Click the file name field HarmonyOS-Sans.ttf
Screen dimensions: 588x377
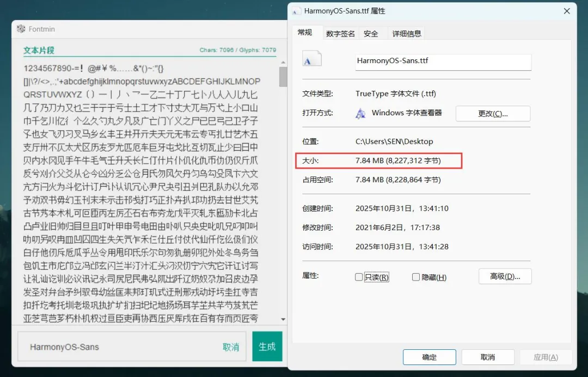443,61
